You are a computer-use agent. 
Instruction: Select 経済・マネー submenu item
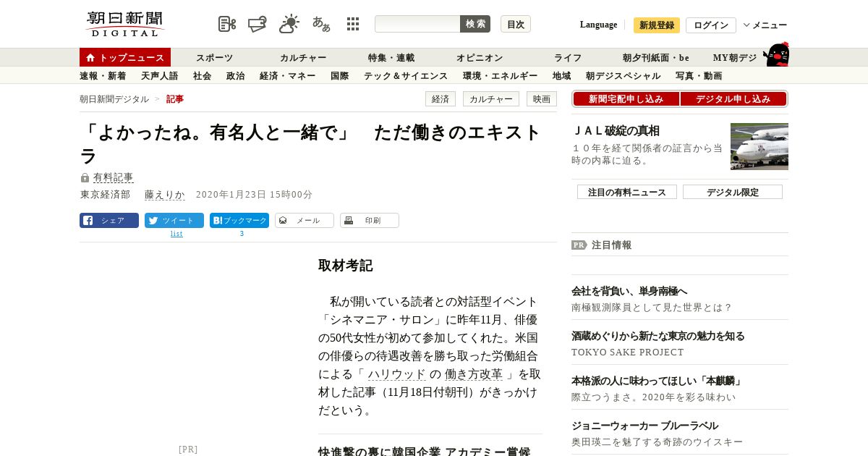pos(288,75)
